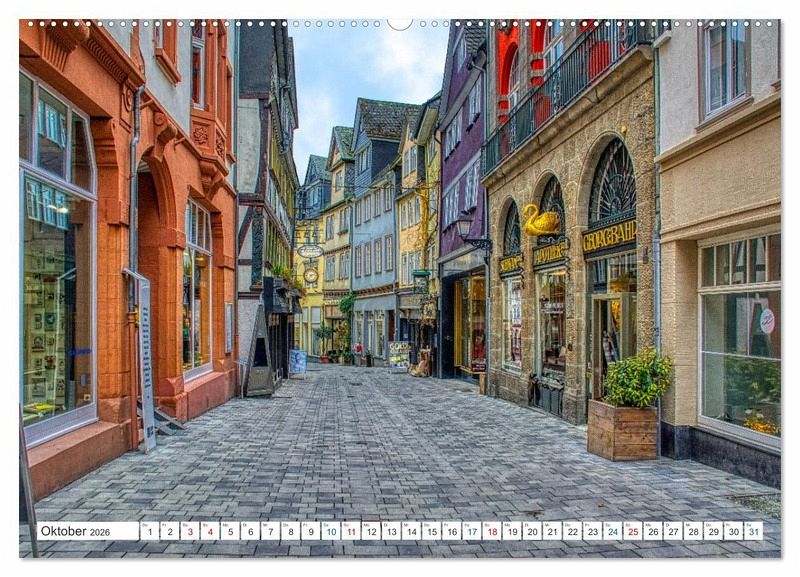Click the GOLDACRAHD shop sign lettering
Image resolution: width=800 pixels, height=577 pixels.
point(609,237)
